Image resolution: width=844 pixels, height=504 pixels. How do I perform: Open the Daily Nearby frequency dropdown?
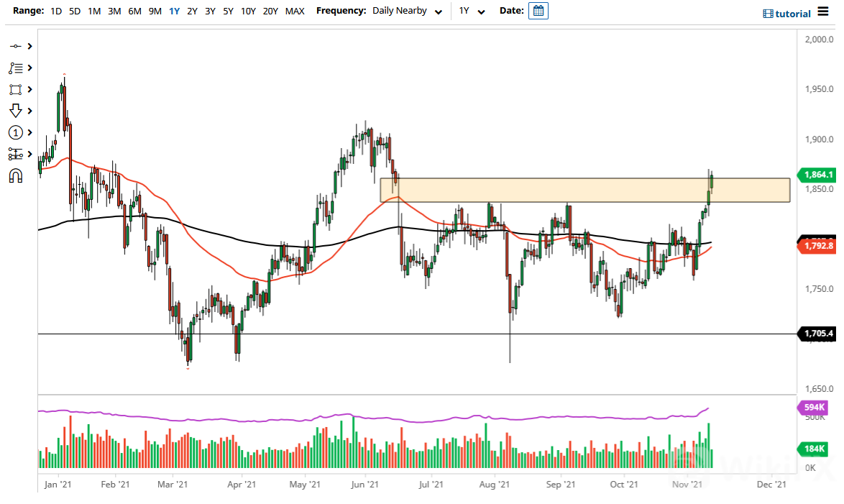pos(407,12)
